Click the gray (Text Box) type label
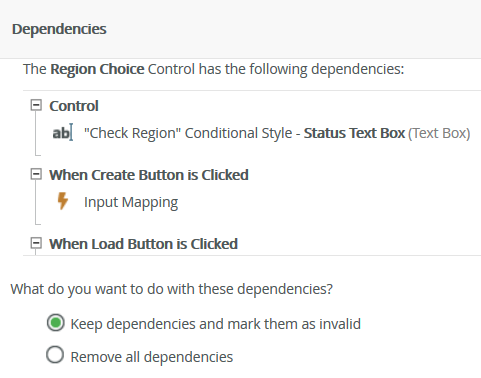 tap(439, 133)
